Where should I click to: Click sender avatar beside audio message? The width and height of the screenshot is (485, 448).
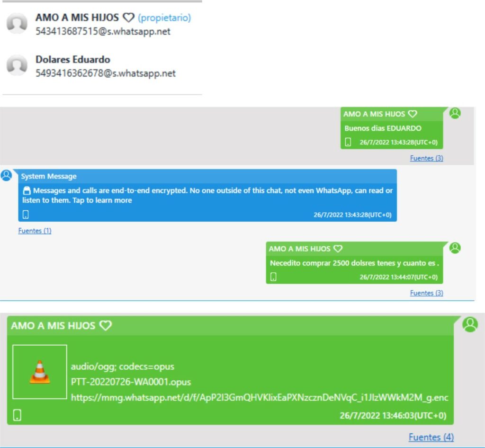tap(470, 325)
